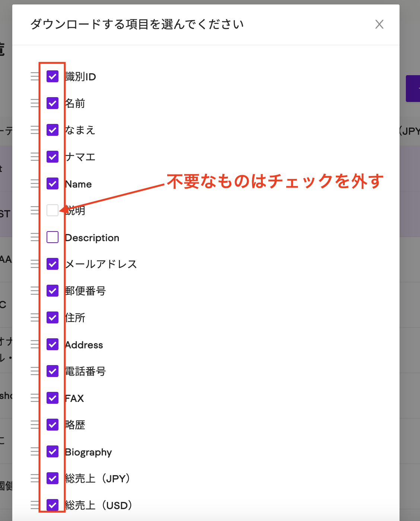
Task: Check the 説明 checkbox
Action: pos(52,210)
